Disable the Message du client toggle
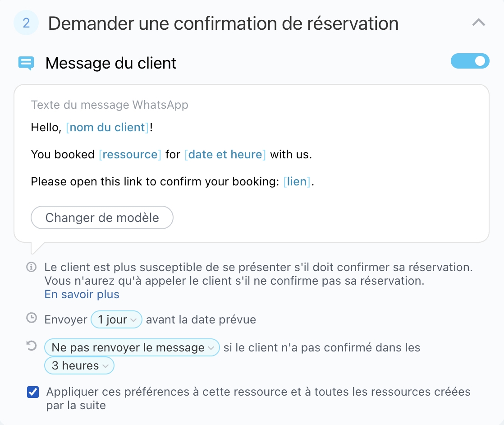504x425 pixels. coord(470,61)
